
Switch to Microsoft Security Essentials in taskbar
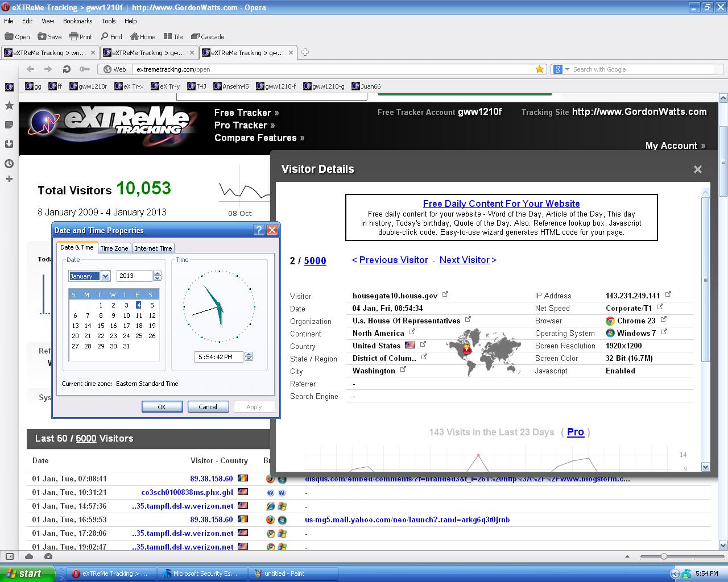point(202,573)
